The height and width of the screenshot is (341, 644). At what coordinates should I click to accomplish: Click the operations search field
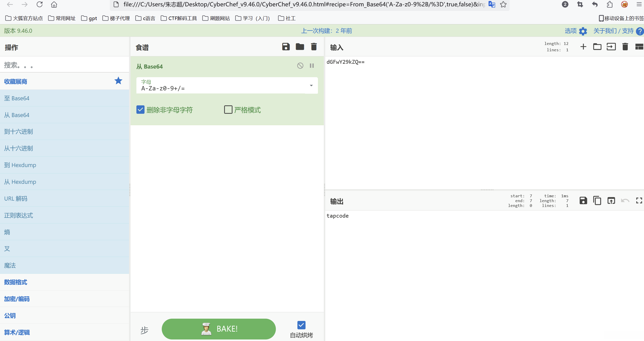[x=63, y=65]
